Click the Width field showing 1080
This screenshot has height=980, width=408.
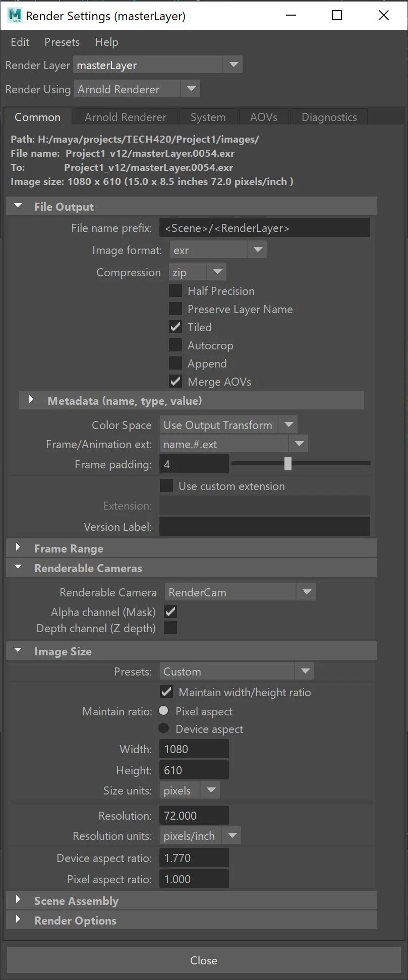coord(194,749)
